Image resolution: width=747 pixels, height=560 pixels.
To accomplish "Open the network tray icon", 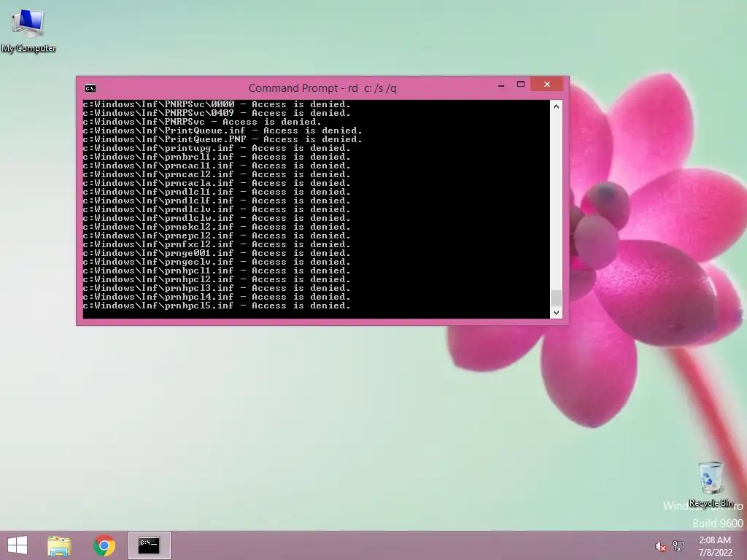I will point(678,546).
